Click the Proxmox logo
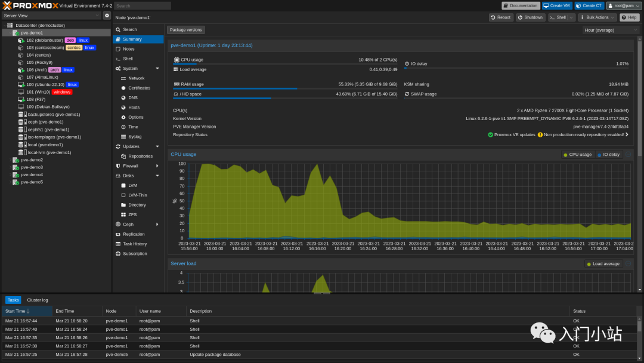 [31, 6]
